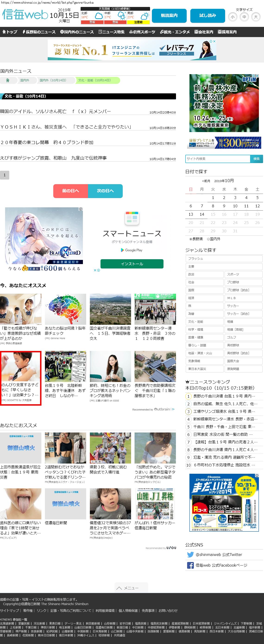The height and width of the screenshot is (644, 264).
Task: Set text size to medium (中)
Action: pos(244,17)
